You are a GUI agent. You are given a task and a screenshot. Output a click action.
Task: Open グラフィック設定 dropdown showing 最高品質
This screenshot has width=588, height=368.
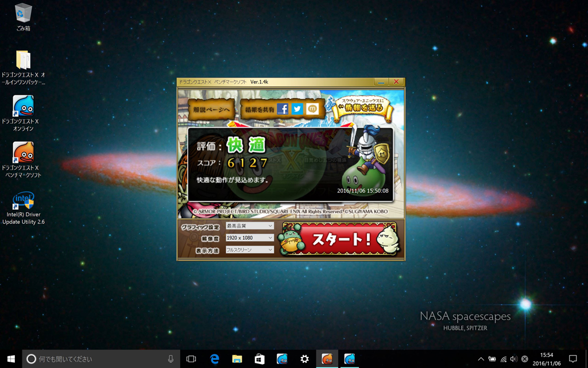pos(249,225)
